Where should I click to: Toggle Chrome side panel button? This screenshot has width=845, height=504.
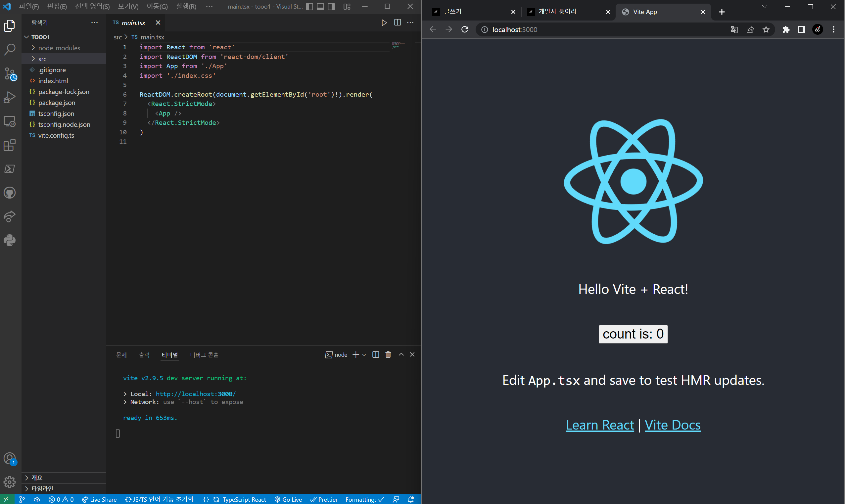pyautogui.click(x=802, y=29)
